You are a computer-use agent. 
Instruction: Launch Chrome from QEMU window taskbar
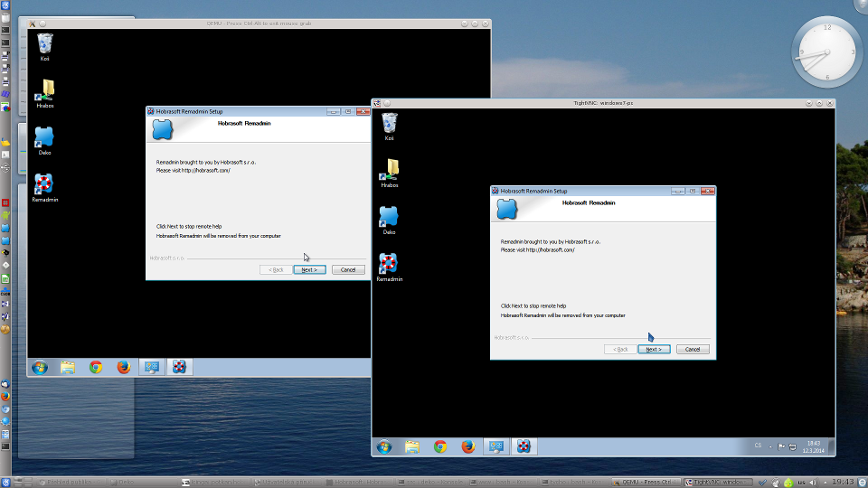click(96, 368)
